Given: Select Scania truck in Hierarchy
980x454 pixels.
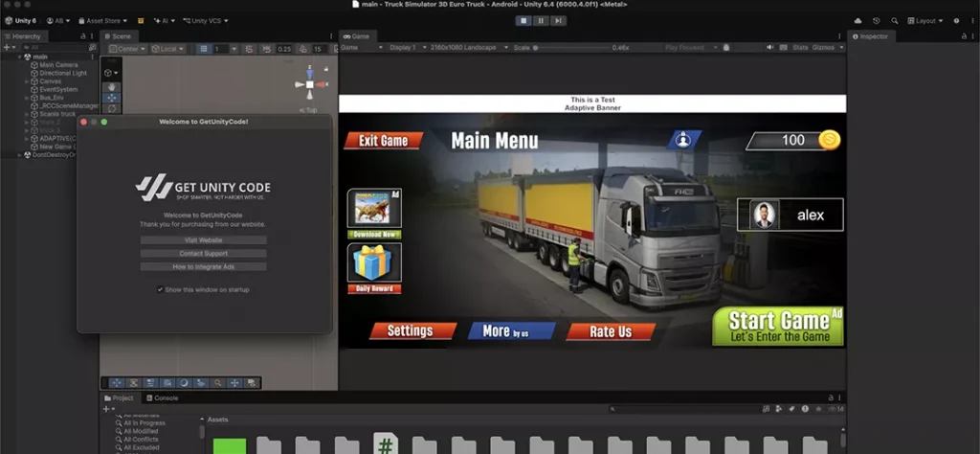Looking at the screenshot, I should 57,114.
